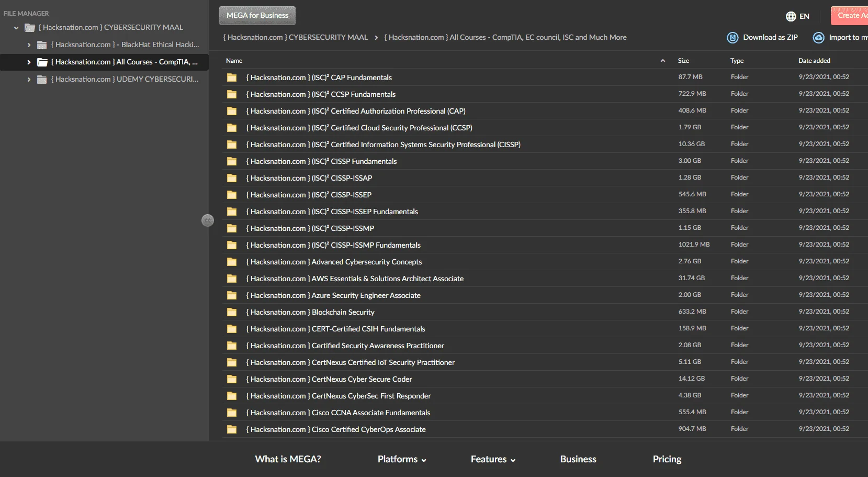Click the CYBERSECURITY MAAL root folder icon
This screenshot has width=868, height=477.
[x=30, y=28]
